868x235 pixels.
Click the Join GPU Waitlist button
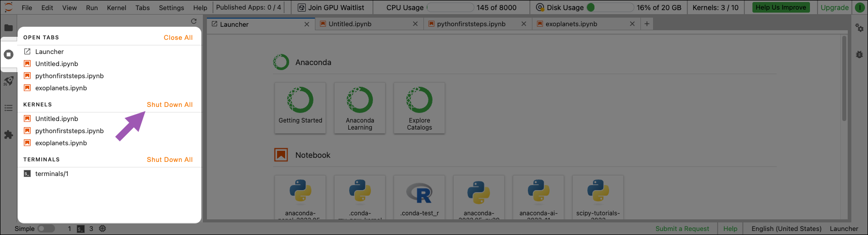pyautogui.click(x=331, y=8)
